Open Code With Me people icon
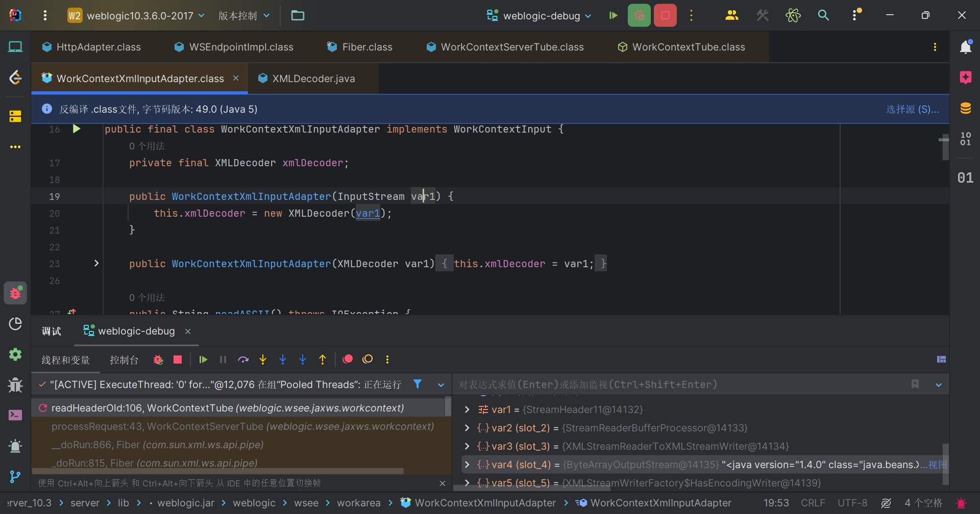The height and width of the screenshot is (514, 980). [731, 15]
